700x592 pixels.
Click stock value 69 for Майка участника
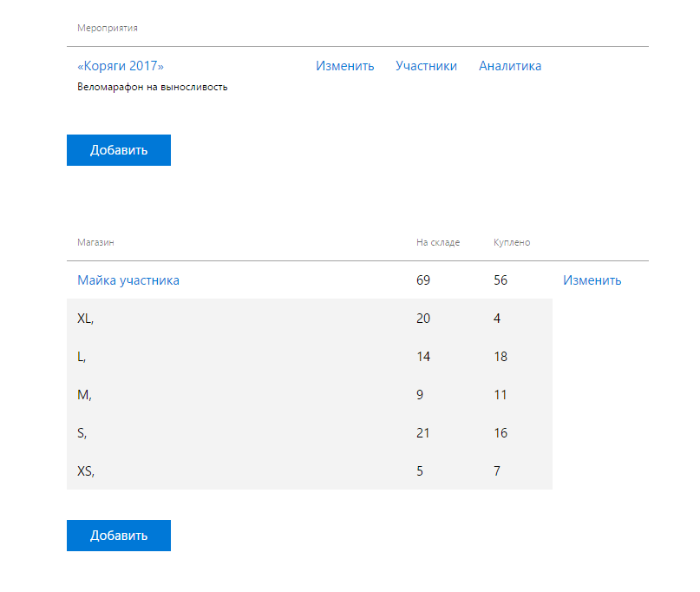(x=423, y=280)
